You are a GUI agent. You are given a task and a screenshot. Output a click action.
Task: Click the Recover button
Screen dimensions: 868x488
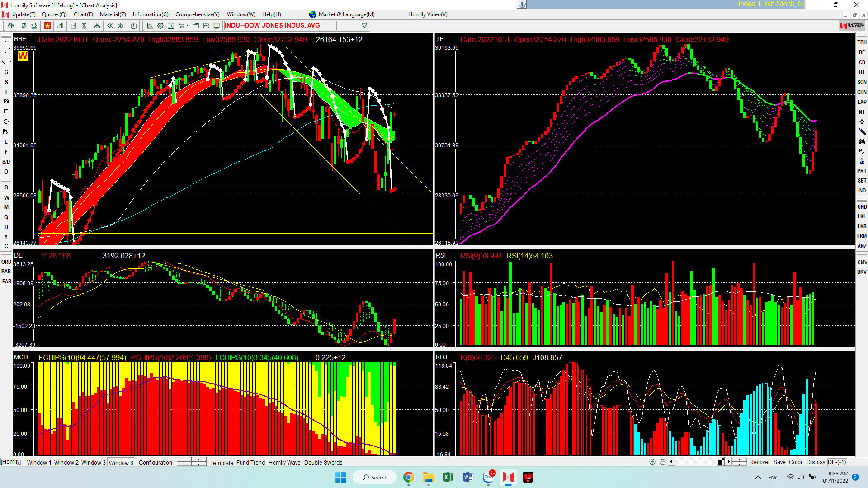[759, 462]
